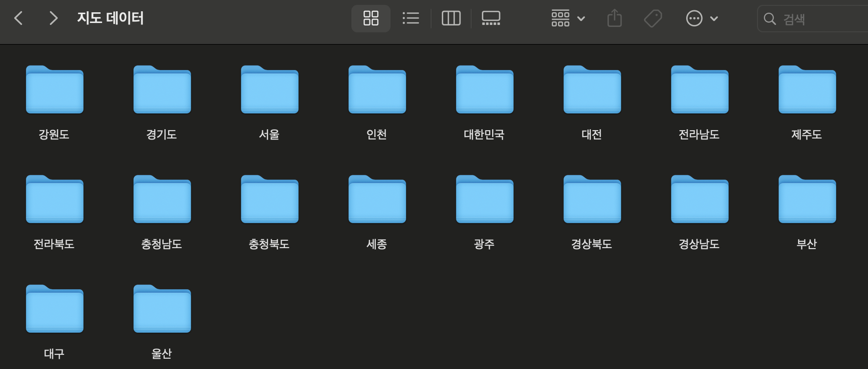Select the 경상북도 folder icon
Image resolution: width=868 pixels, height=369 pixels.
click(592, 199)
